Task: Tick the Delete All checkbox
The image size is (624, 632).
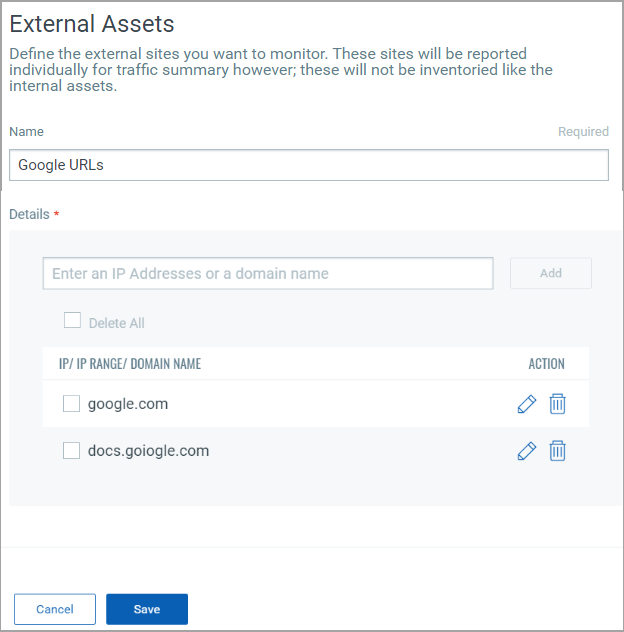Action: point(72,320)
